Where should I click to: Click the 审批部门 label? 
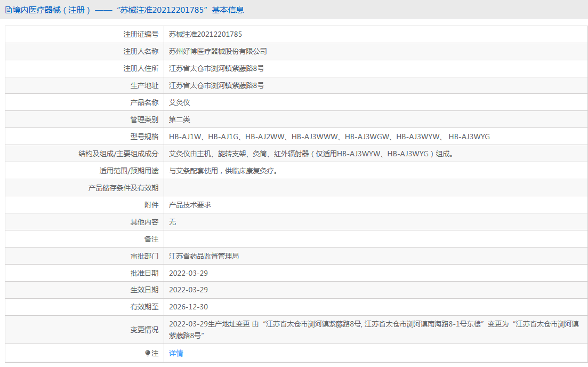(x=144, y=256)
